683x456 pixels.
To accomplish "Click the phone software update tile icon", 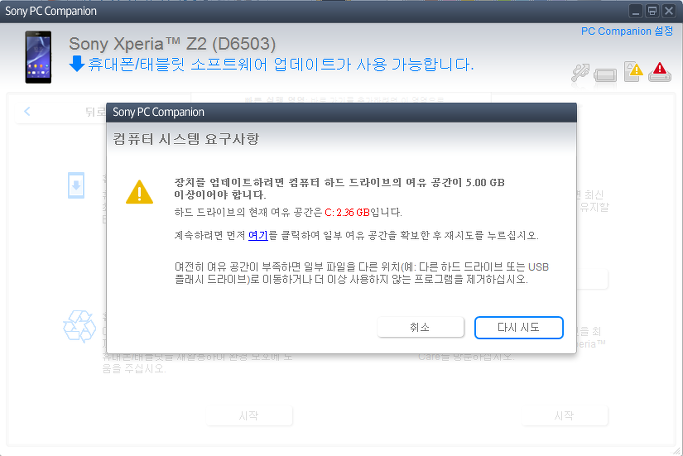I will pyautogui.click(x=76, y=186).
